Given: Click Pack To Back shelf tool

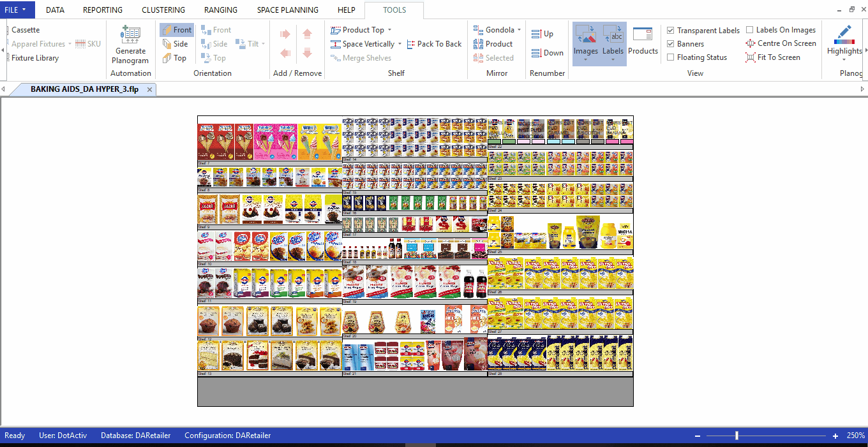Looking at the screenshot, I should coord(434,44).
